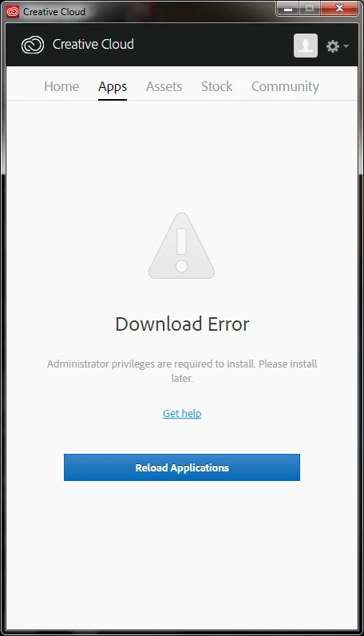Switch to the Community tab
Viewport: 364px width, 636px height.
285,86
